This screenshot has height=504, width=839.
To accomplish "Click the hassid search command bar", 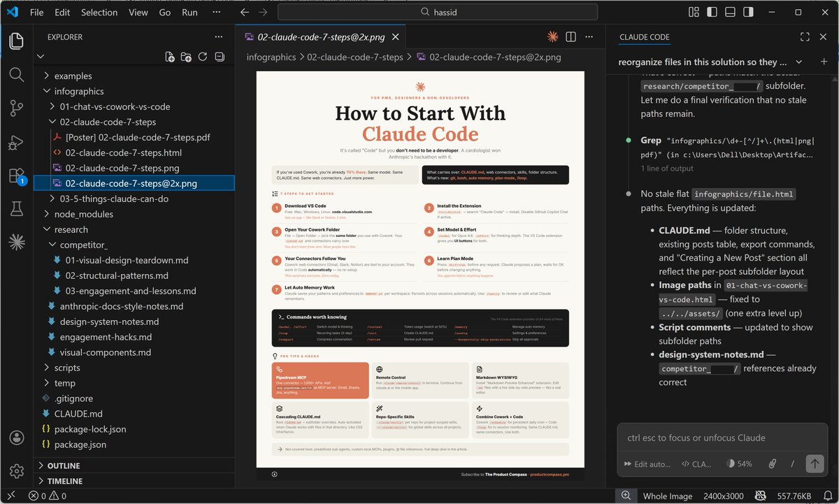I will tap(438, 12).
